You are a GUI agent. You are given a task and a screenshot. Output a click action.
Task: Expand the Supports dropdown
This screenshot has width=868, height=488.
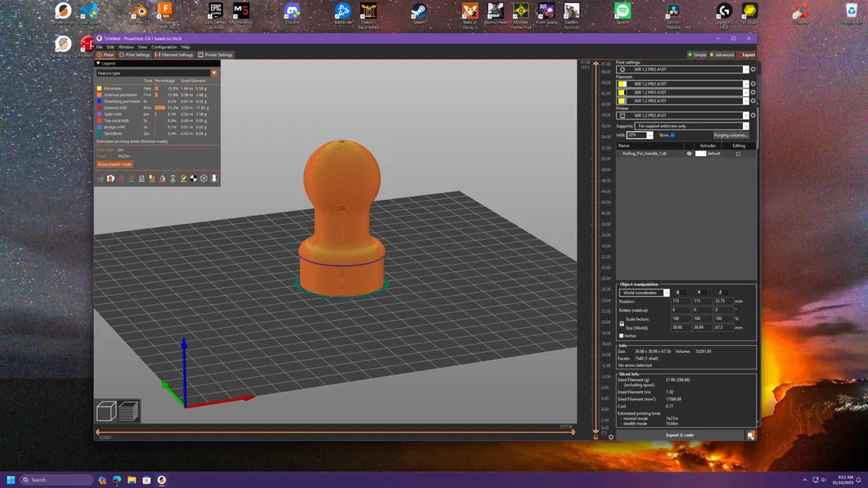pyautogui.click(x=691, y=126)
